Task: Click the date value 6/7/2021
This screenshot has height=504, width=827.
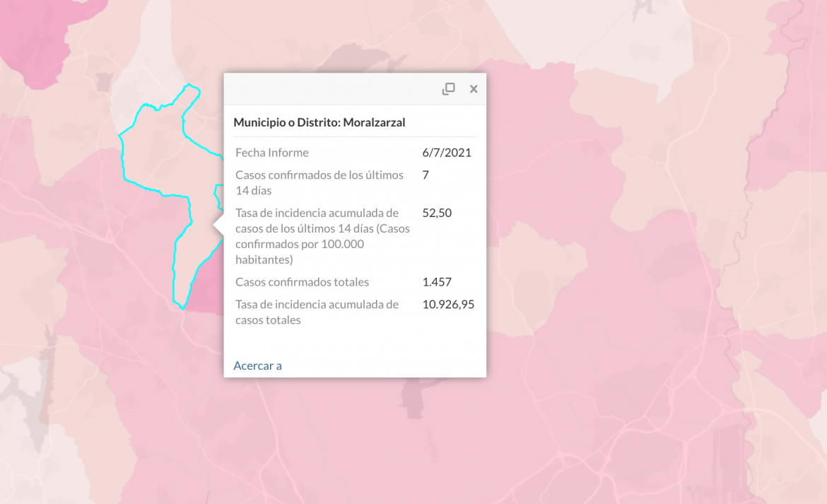Action: click(x=447, y=153)
